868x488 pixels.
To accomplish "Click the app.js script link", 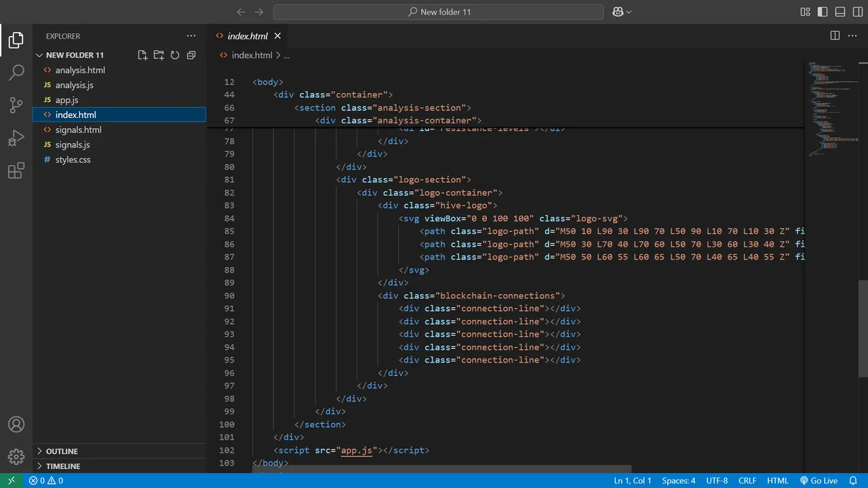I will (x=357, y=450).
